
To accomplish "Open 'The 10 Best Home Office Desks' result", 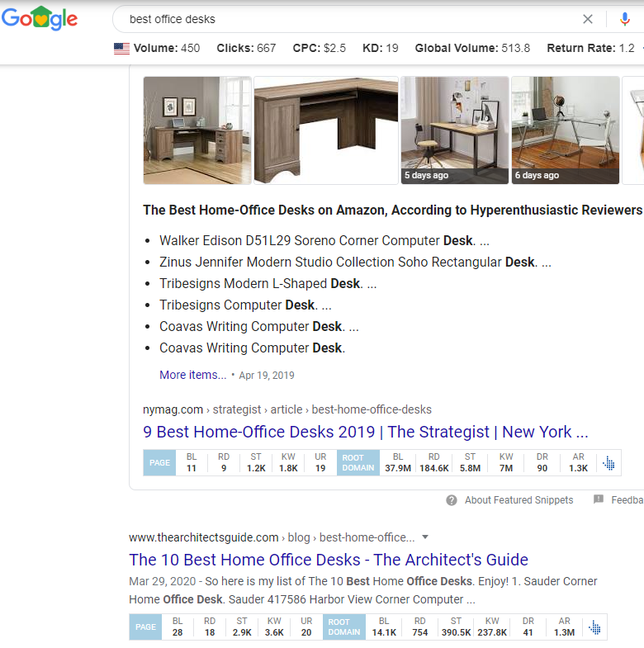I will [329, 560].
